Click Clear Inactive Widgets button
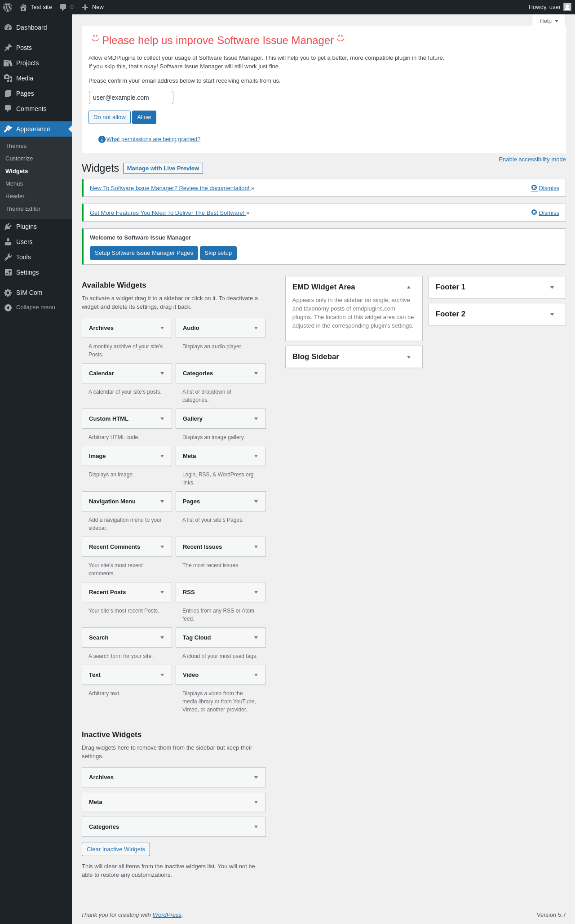The image size is (575, 924). [116, 849]
